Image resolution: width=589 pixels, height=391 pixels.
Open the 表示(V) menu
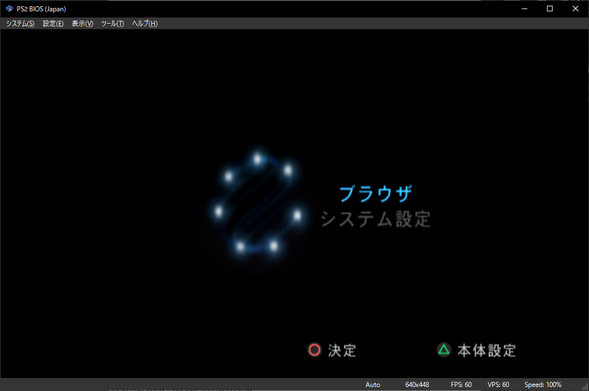click(82, 24)
